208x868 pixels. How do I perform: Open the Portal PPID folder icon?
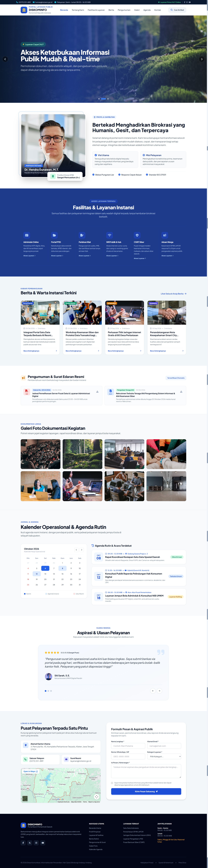coord(54,235)
